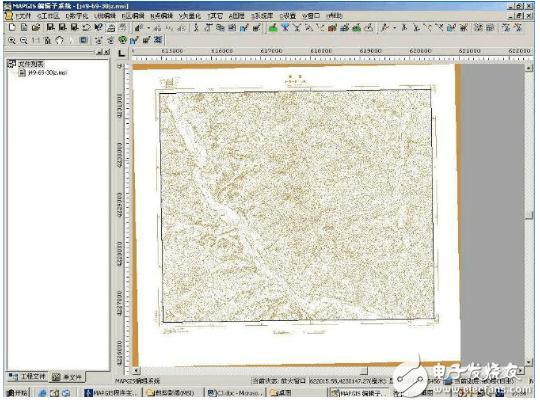Screen dimensions: 540x406
Task: Click the printer icon in toolbar
Action: pos(111,28)
